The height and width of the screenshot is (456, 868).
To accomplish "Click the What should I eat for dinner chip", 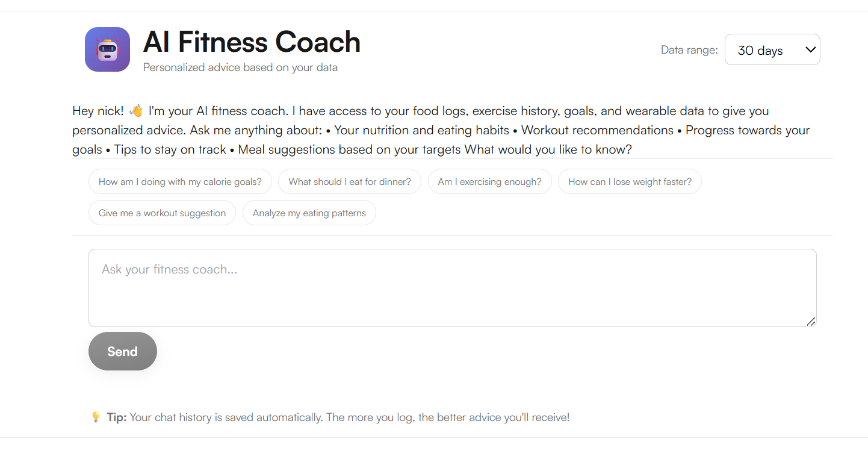I will pos(349,181).
